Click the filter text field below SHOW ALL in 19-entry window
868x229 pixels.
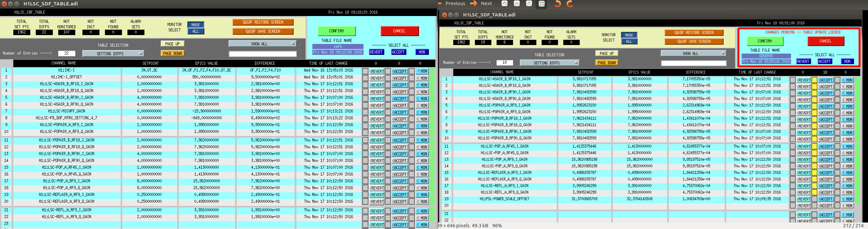(694, 63)
